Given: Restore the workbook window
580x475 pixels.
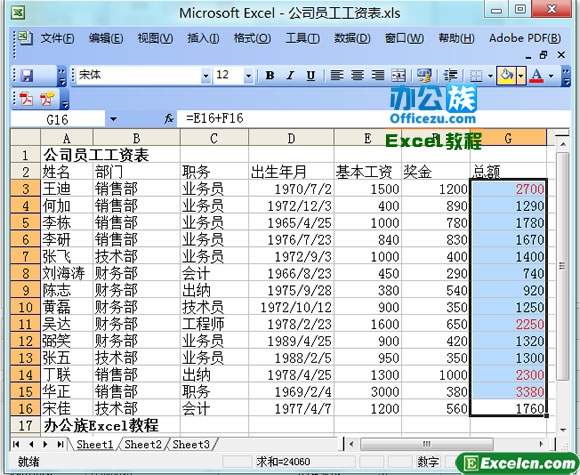Looking at the screenshot, I should 543,55.
